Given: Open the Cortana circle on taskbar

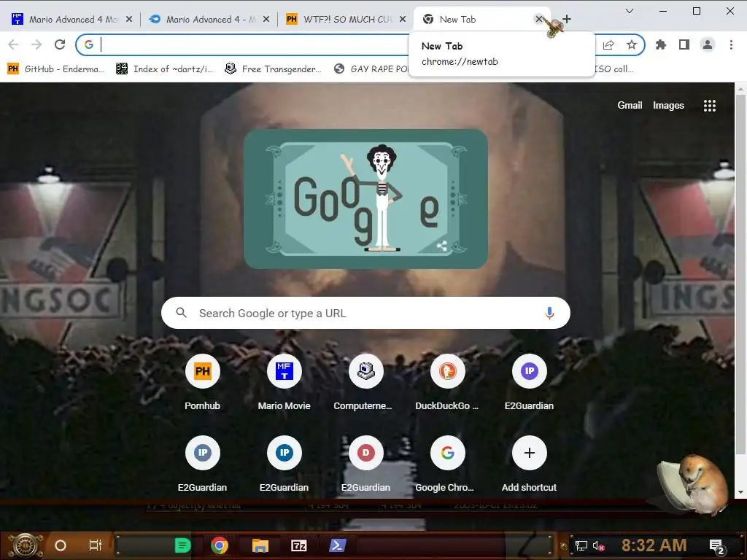Looking at the screenshot, I should (61, 545).
